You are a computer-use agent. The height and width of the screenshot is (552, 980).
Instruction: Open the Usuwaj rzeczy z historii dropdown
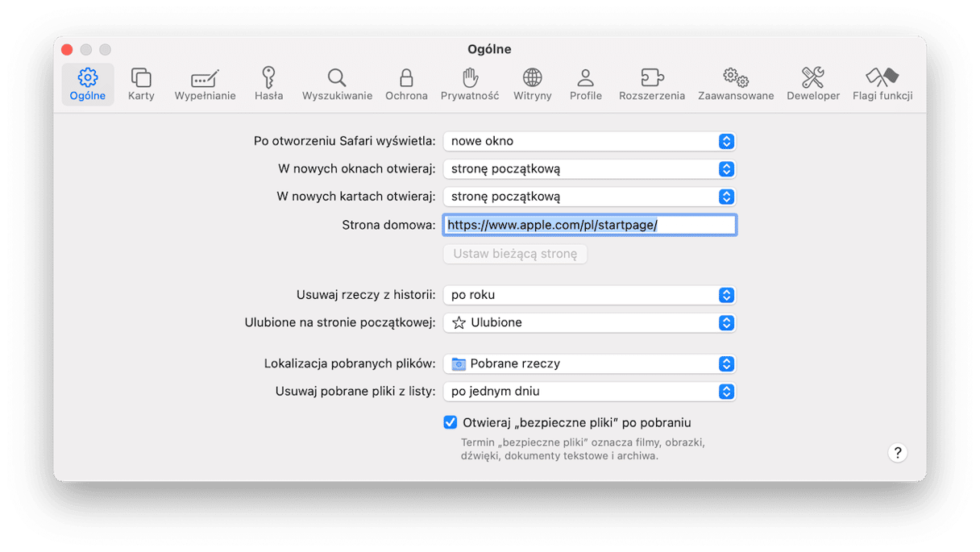point(589,295)
